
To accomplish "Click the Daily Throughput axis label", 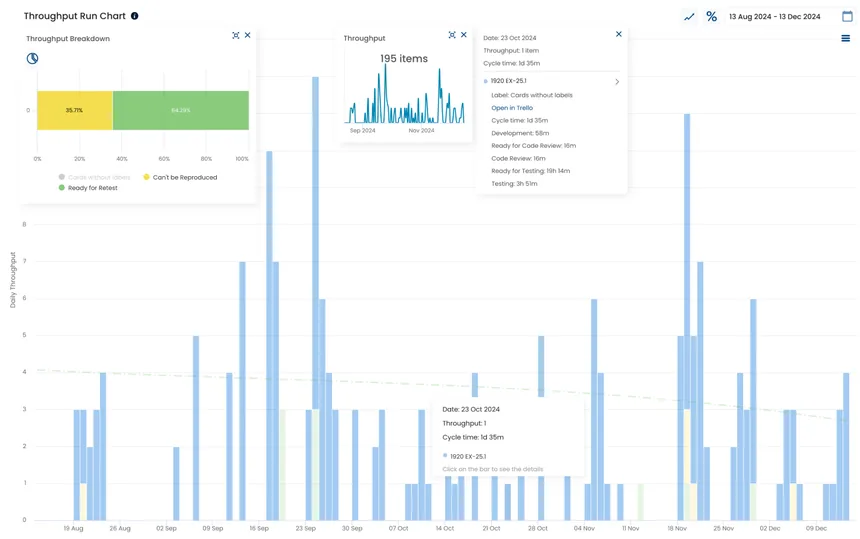I will (x=13, y=280).
